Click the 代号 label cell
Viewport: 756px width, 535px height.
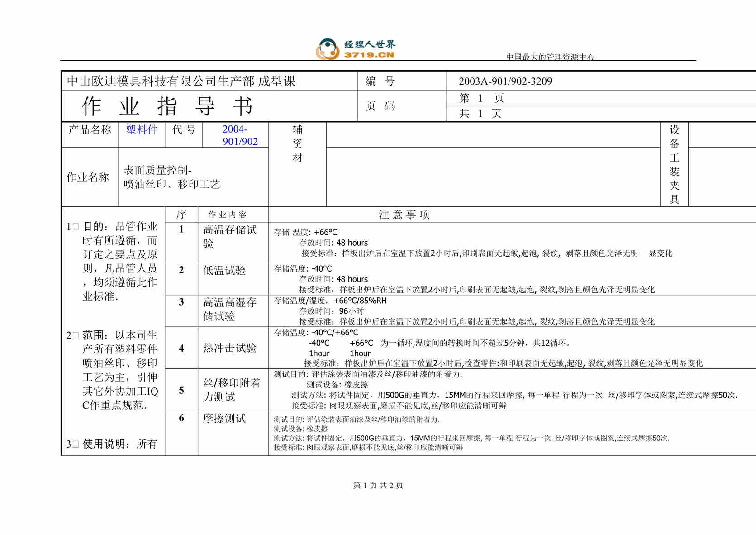click(x=184, y=134)
